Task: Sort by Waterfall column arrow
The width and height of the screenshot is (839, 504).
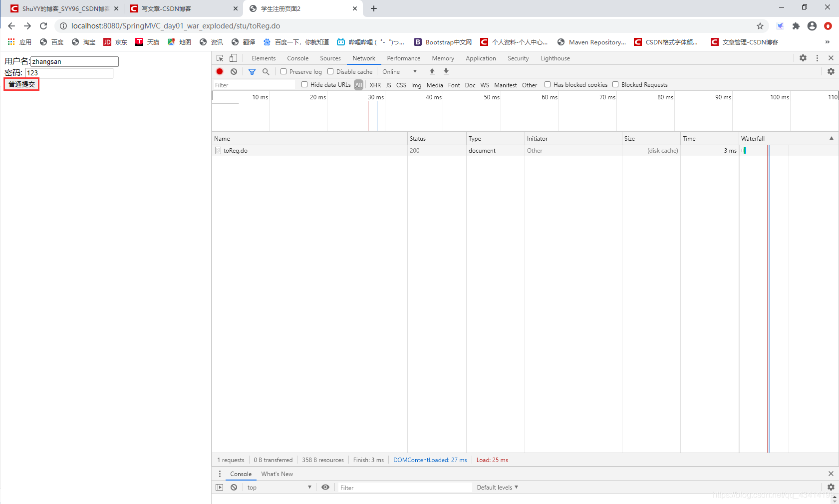Action: click(832, 138)
